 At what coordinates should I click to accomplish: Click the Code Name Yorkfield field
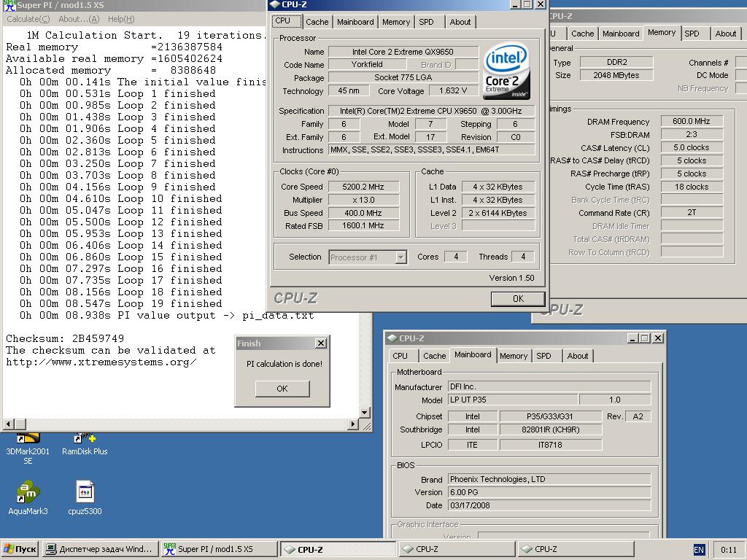tap(367, 64)
